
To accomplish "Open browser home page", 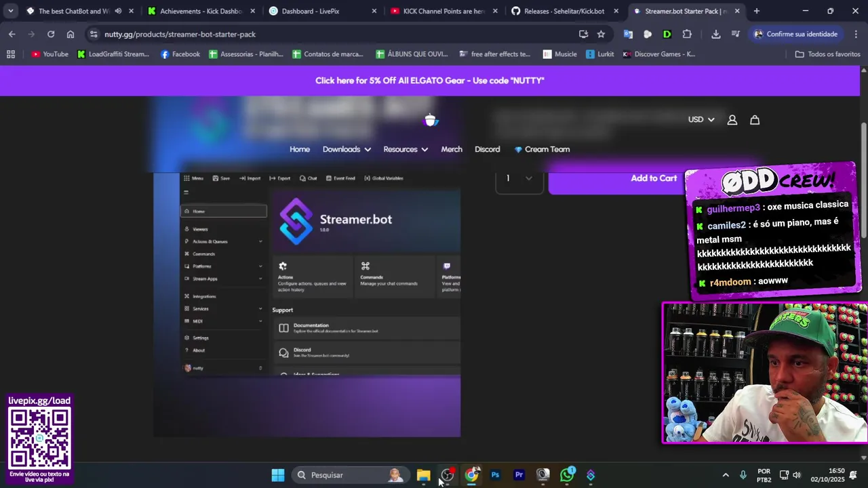I will tap(71, 34).
